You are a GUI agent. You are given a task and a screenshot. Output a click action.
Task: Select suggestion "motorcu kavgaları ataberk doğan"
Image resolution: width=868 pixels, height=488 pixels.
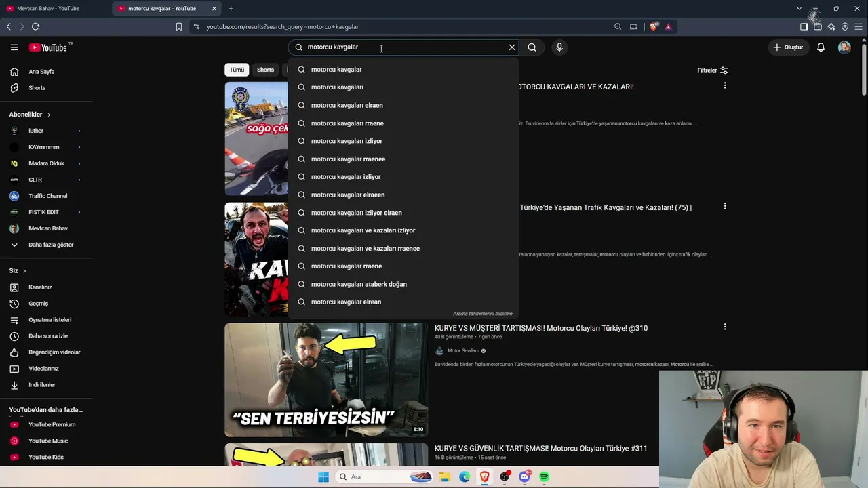[403, 284]
